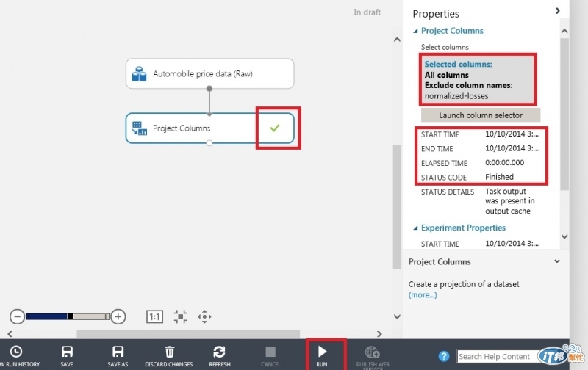This screenshot has height=370, width=588.
Task: Click the green checkmark on Project Columns
Action: pos(275,128)
